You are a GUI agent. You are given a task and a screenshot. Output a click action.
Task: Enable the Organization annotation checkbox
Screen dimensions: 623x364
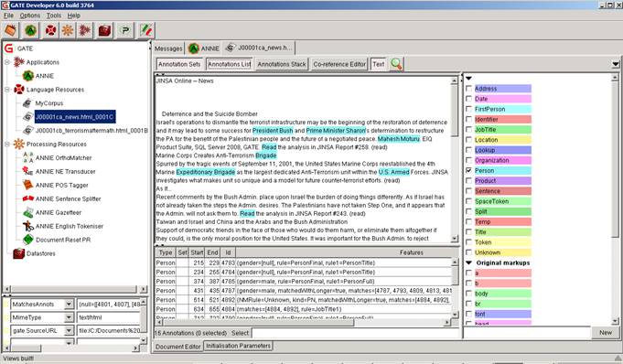tap(468, 160)
